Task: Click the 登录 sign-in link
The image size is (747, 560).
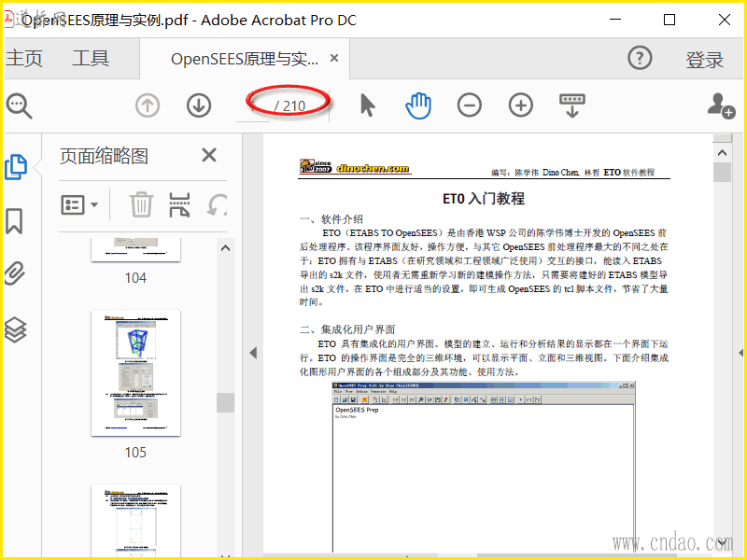Action: tap(705, 60)
